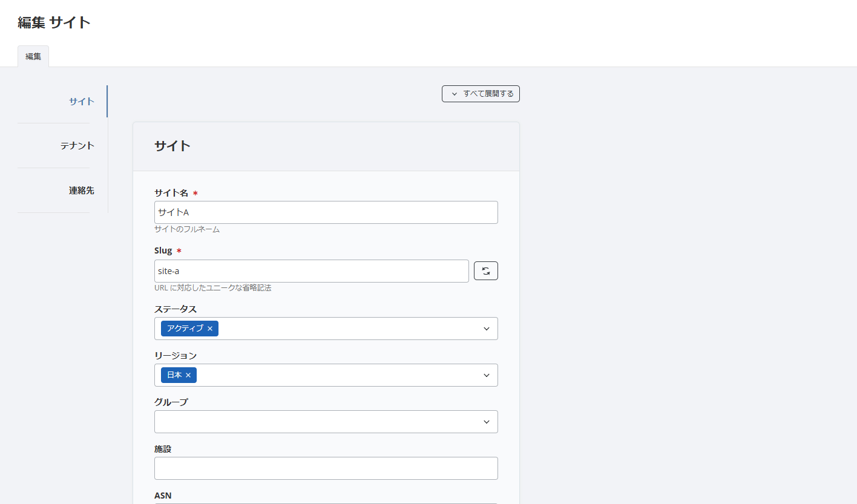
Task: Go to テナント section in sidebar
Action: pyautogui.click(x=77, y=146)
